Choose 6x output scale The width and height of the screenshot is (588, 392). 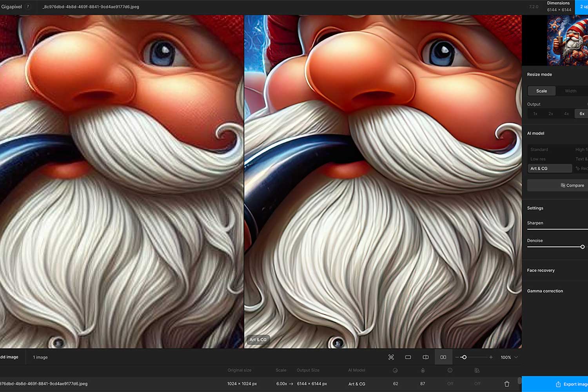click(582, 114)
